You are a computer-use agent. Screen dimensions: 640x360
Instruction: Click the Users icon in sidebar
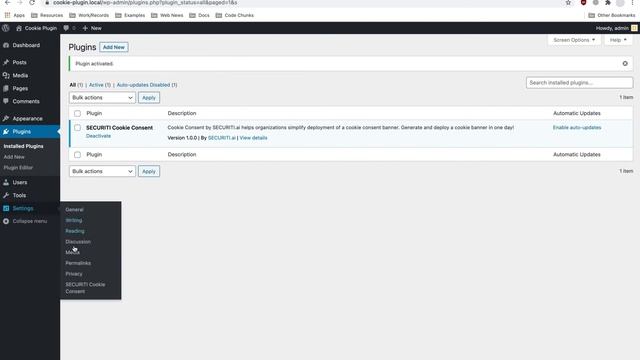[x=6, y=182]
